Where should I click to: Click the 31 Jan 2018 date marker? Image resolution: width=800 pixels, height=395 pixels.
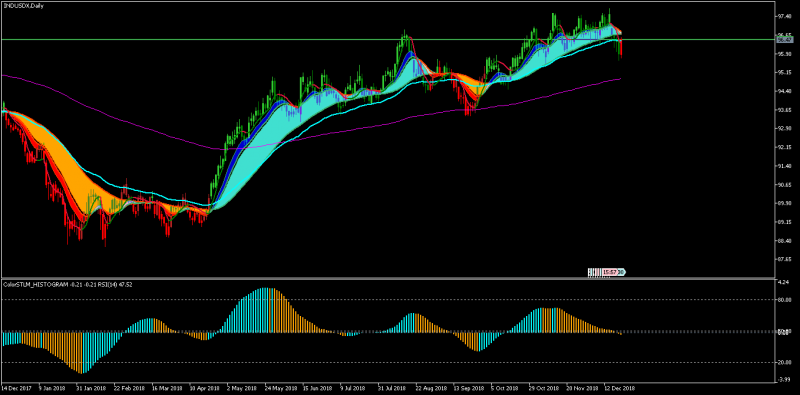tap(91, 388)
